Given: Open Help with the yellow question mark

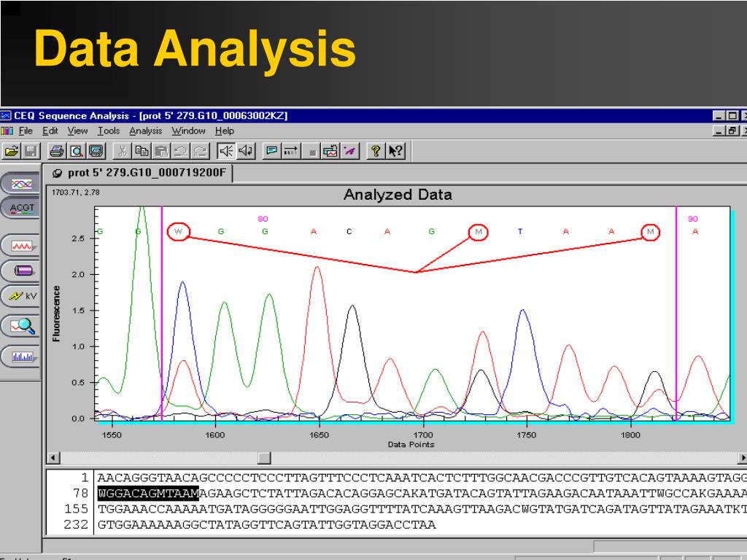Looking at the screenshot, I should point(376,152).
